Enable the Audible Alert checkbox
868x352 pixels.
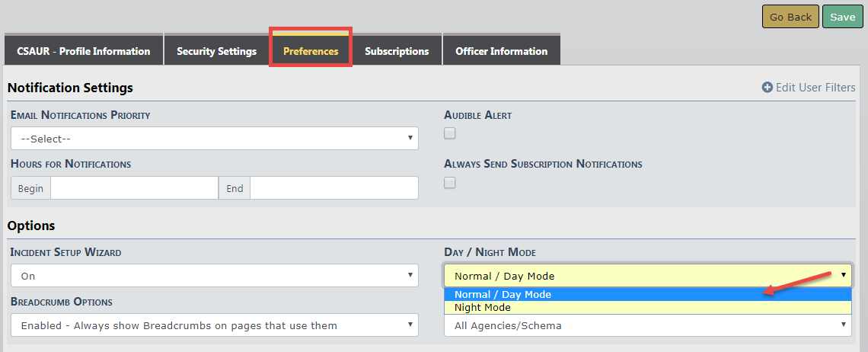[450, 134]
